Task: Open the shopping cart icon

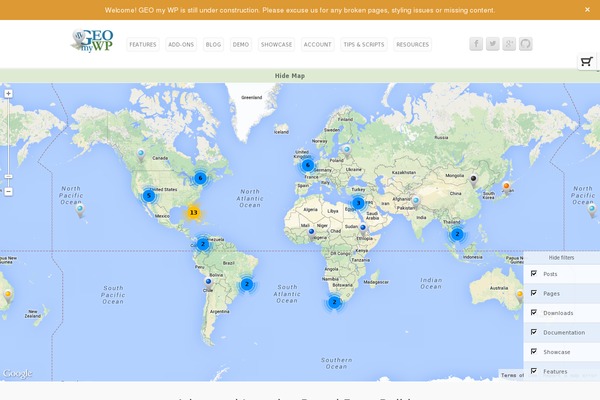Action: pos(587,62)
